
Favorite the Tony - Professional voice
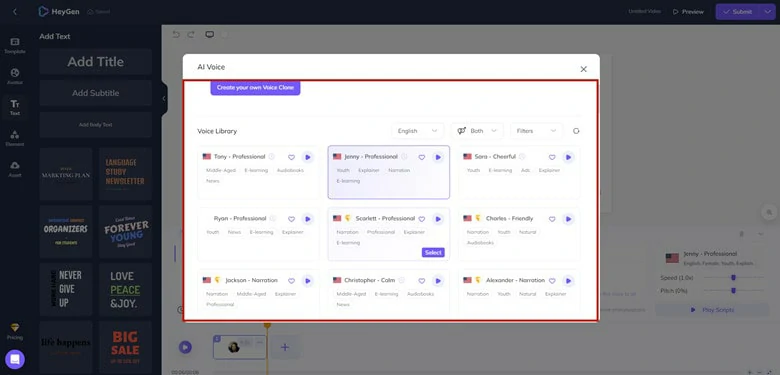click(x=292, y=157)
